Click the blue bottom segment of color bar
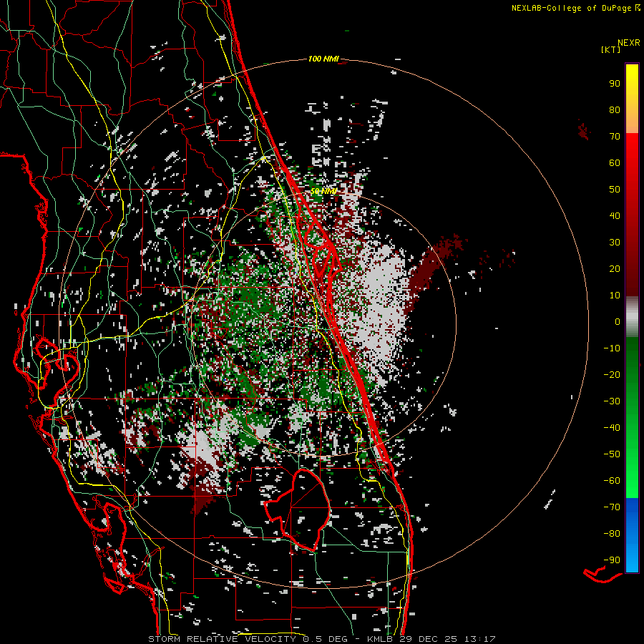Image resolution: width=644 pixels, height=644 pixels. tap(632, 535)
